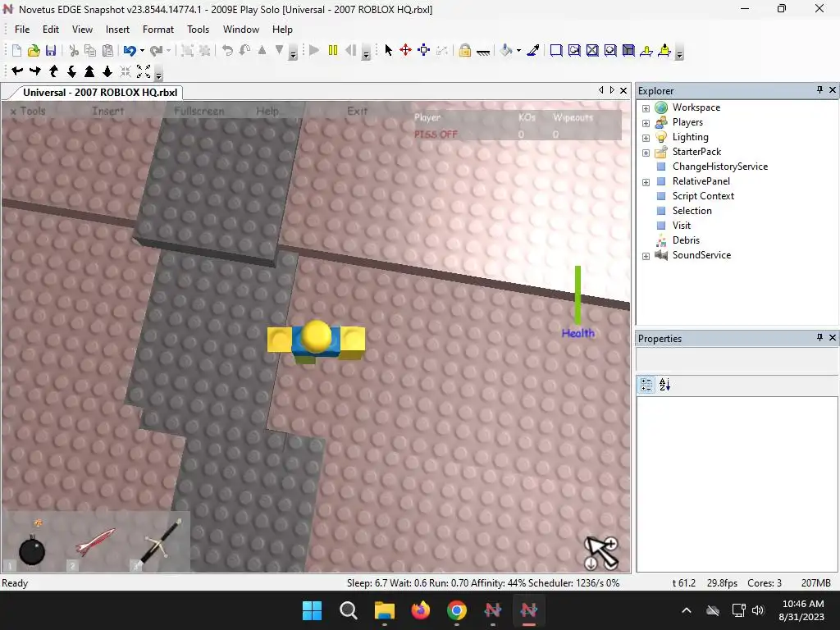Click the Hinge tool icon
840x630 pixels.
(x=646, y=50)
